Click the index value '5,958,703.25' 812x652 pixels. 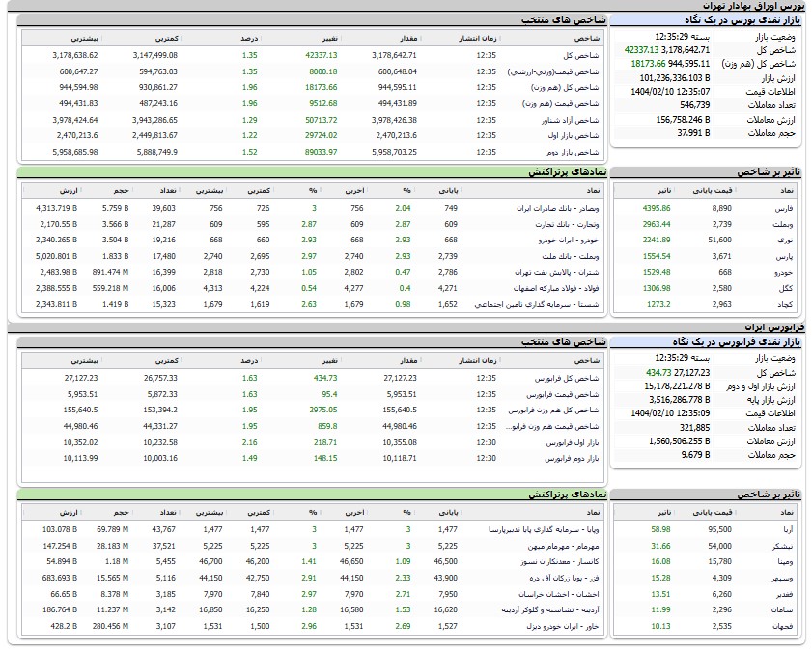point(394,153)
